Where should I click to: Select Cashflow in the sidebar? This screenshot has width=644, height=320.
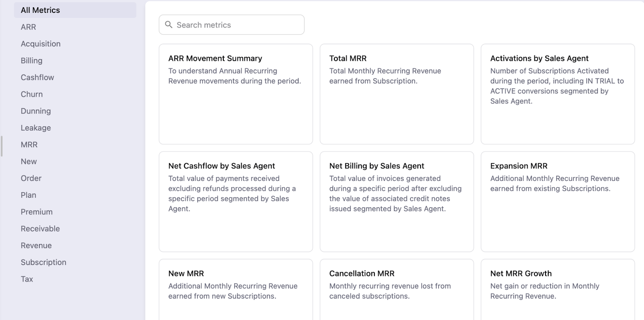click(x=37, y=77)
